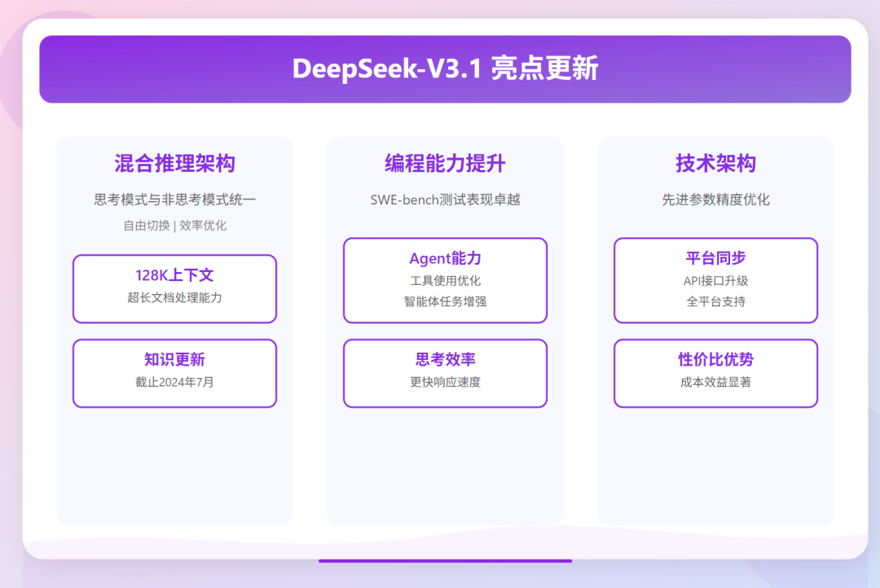Click the text 思考模式与非思考模式统一

(174, 200)
